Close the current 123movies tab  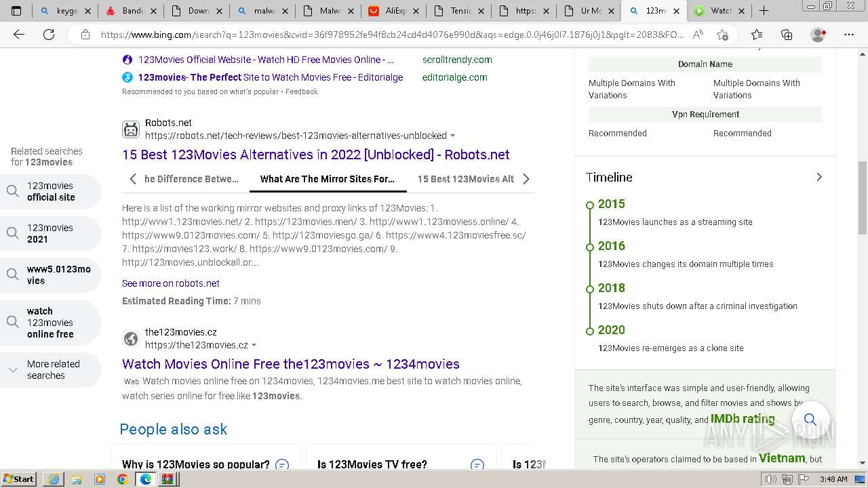[x=676, y=11]
